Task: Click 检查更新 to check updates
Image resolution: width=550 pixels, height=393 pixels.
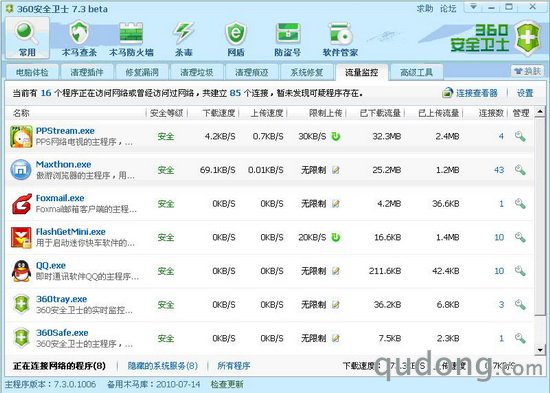Action: click(x=227, y=384)
